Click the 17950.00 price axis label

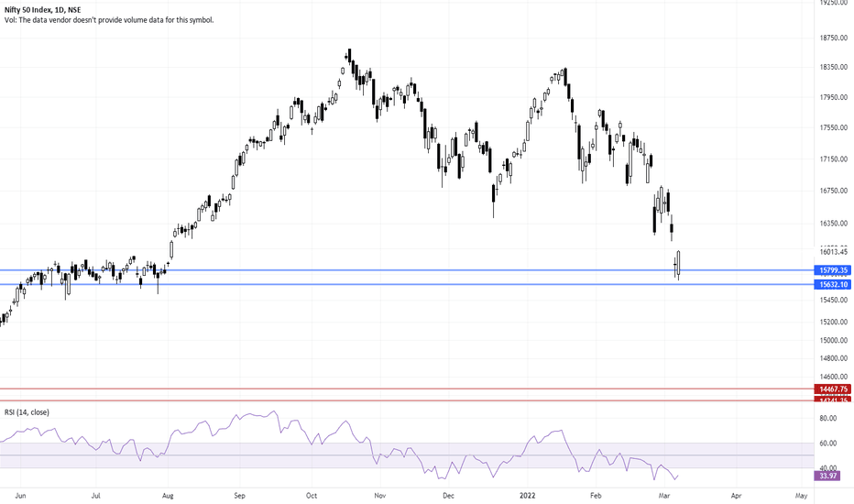(x=833, y=97)
